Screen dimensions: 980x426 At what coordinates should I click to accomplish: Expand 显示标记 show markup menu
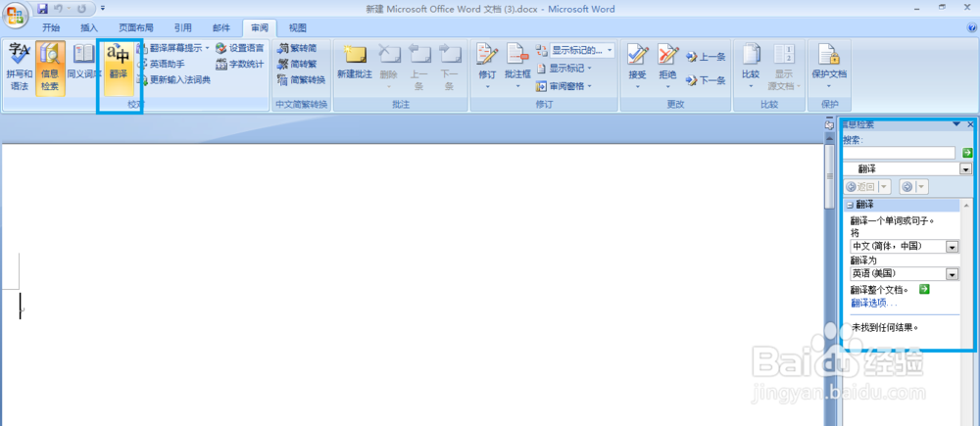point(564,69)
